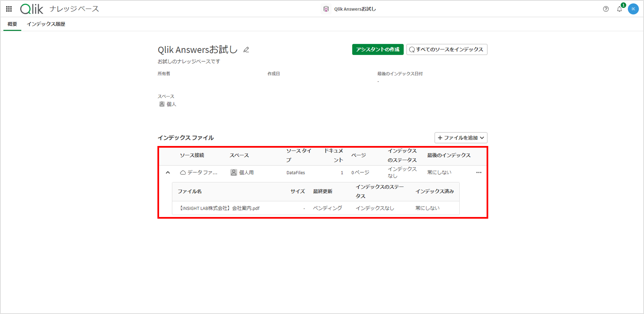This screenshot has width=644, height=314.
Task: Click the 個人用 space cell
Action: (247, 172)
